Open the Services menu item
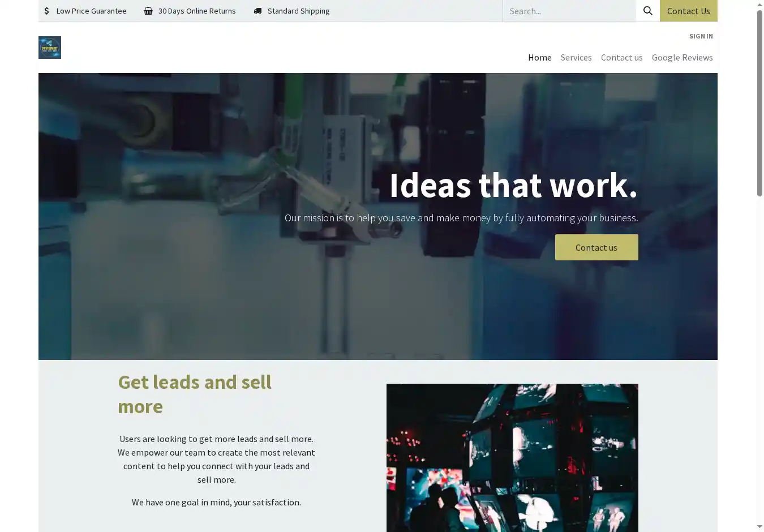 576,57
